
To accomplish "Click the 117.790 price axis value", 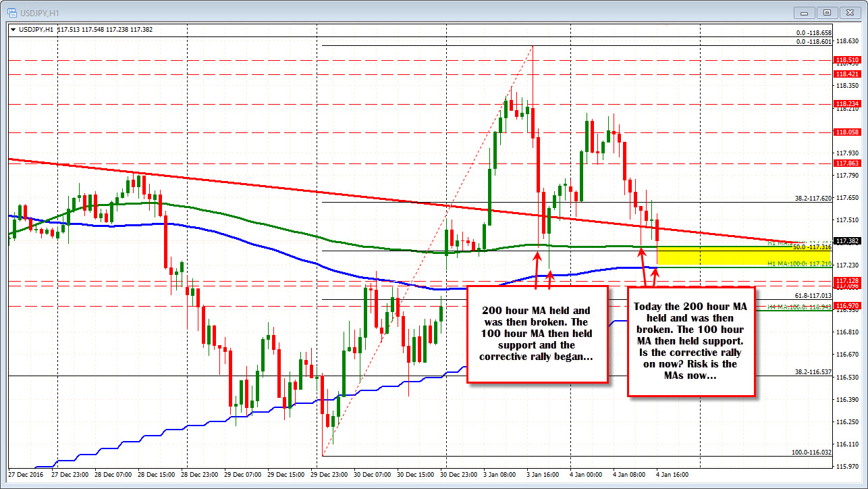I will [846, 176].
